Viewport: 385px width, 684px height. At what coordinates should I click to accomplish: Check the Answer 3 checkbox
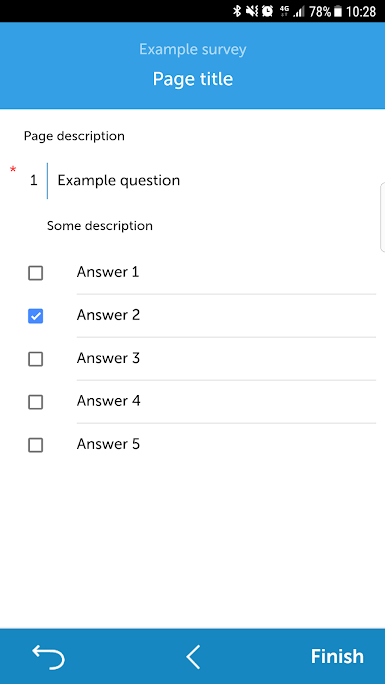point(35,359)
